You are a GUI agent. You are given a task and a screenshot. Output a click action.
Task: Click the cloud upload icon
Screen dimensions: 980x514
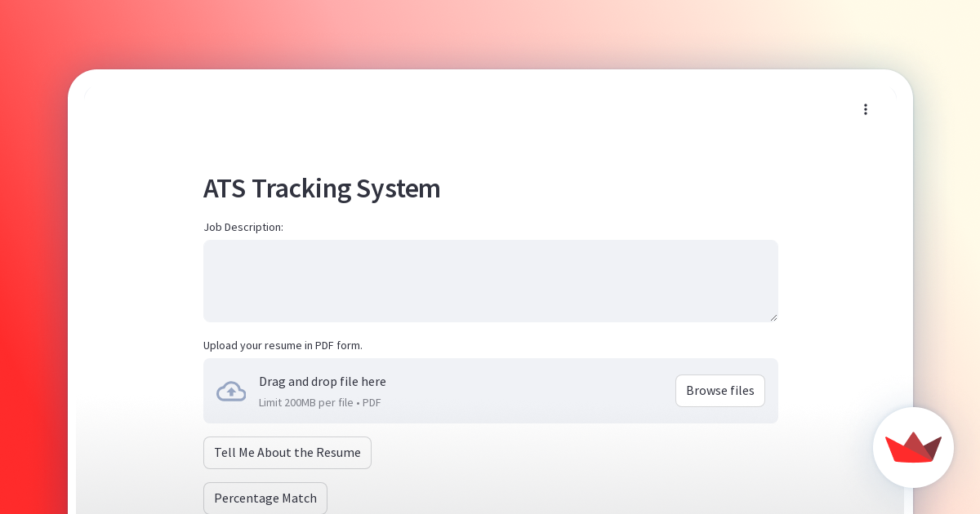(231, 391)
